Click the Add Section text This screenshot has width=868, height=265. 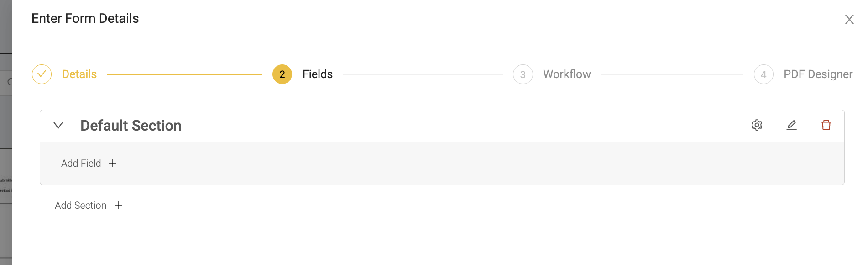(x=81, y=206)
